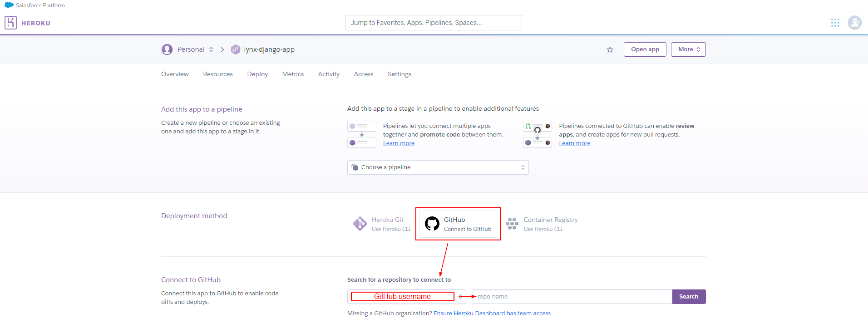Click the Heroku Git diamond icon

pos(360,224)
